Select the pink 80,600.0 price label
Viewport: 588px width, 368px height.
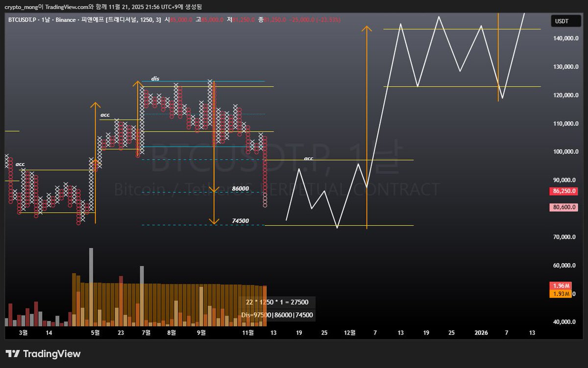point(564,208)
